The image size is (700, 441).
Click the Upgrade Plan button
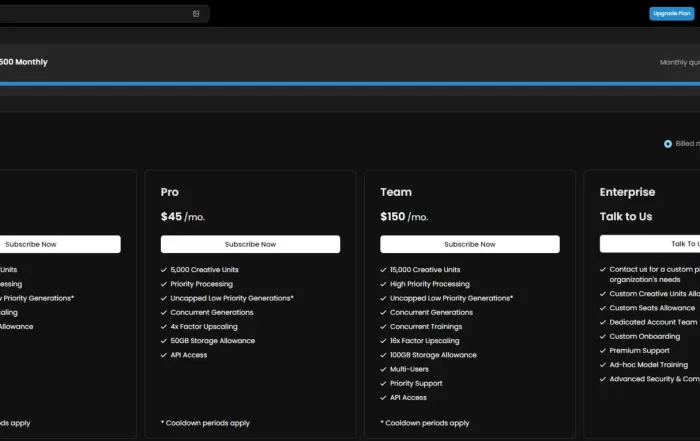(671, 13)
